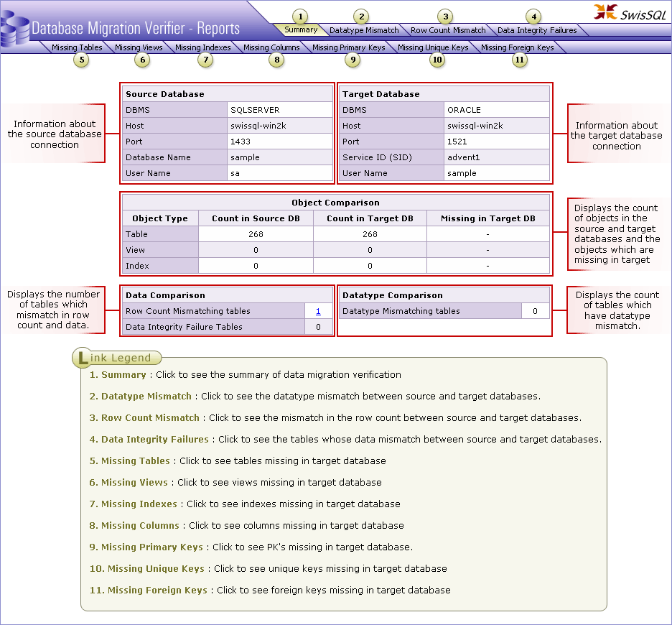This screenshot has width=672, height=625.
Task: Click the 'Object Type' column header
Action: click(160, 218)
